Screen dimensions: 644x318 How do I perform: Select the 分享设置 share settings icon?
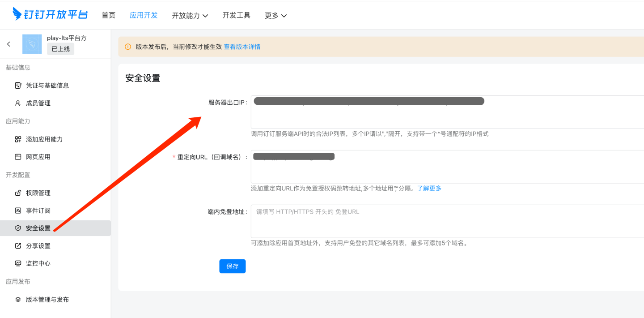tap(17, 245)
